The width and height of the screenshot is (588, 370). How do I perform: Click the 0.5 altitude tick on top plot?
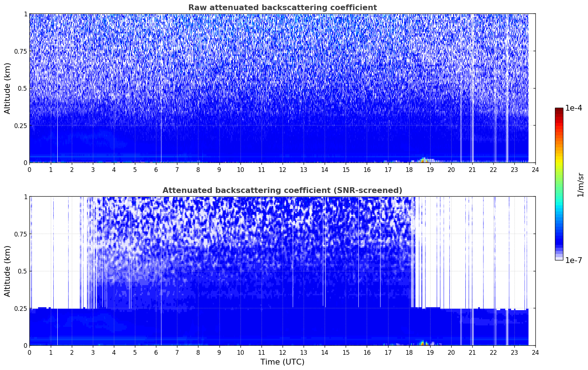coord(21,88)
